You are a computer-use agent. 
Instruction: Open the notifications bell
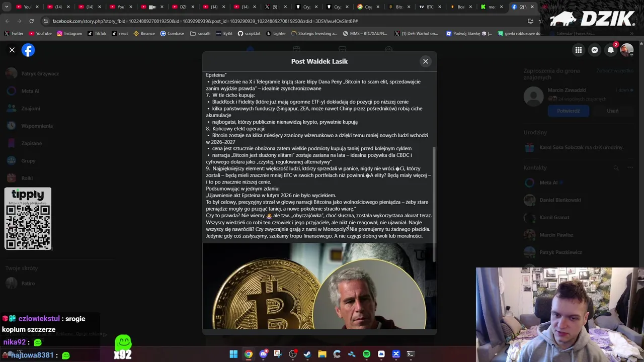click(x=611, y=50)
